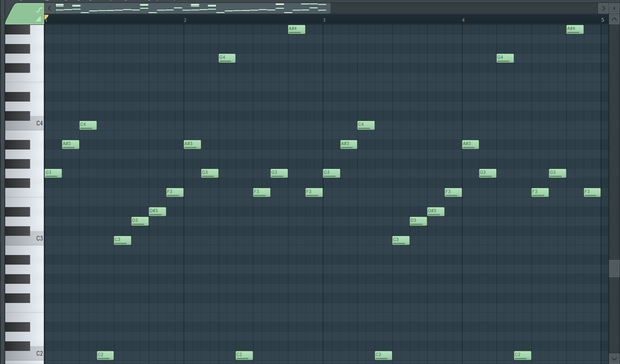Screen dimensions: 620x364
Task: Select the D#3 note in bar 3
Action: (436, 211)
